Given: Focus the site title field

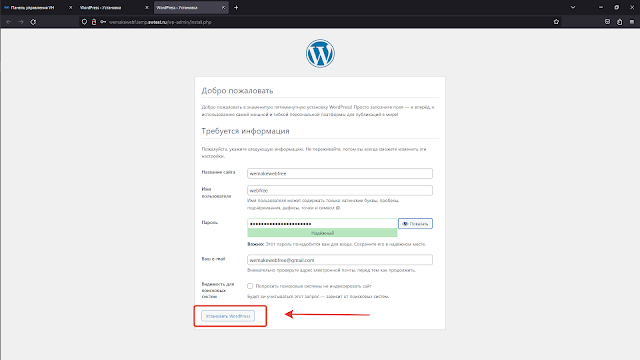Looking at the screenshot, I should click(340, 173).
